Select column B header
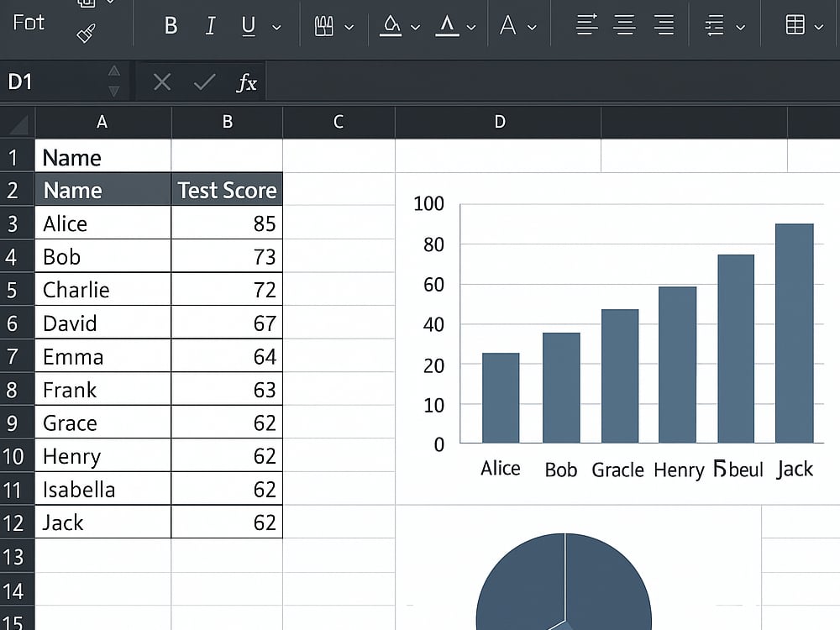This screenshot has height=630, width=840. tap(227, 123)
